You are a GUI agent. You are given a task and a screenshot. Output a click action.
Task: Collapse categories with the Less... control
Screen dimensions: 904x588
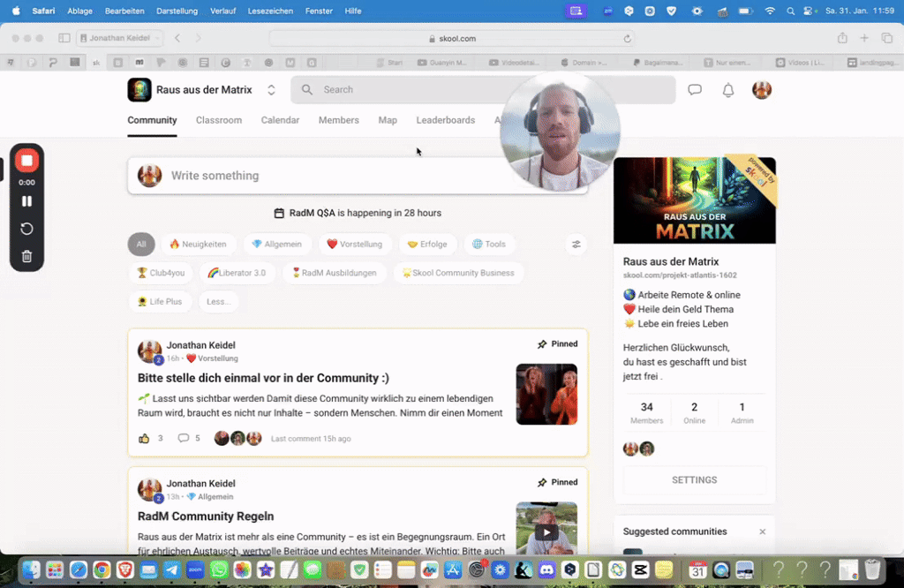[218, 301]
